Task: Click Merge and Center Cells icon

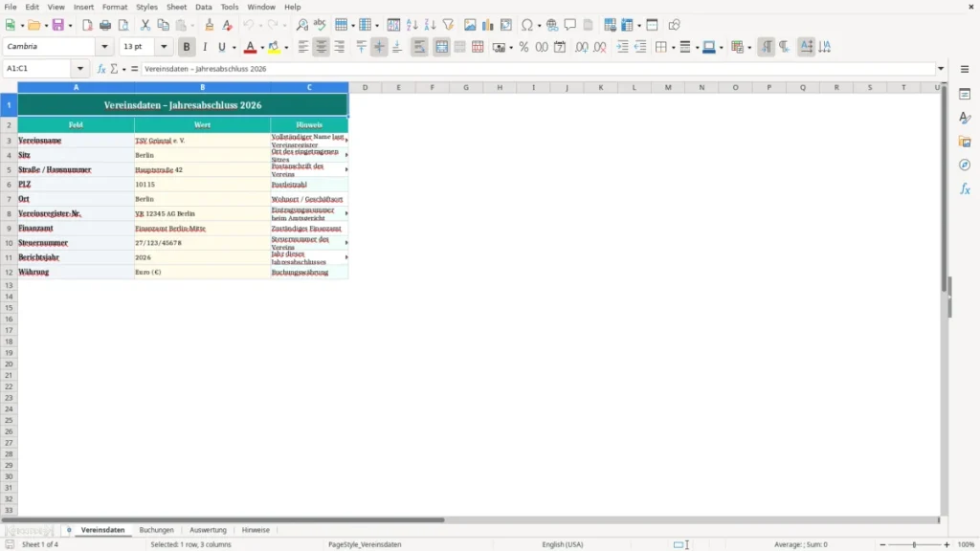Action: [441, 47]
